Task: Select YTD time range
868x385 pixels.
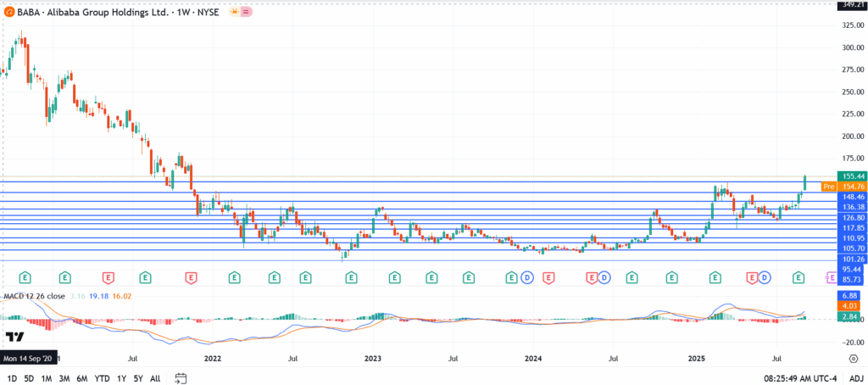Action: coord(102,379)
